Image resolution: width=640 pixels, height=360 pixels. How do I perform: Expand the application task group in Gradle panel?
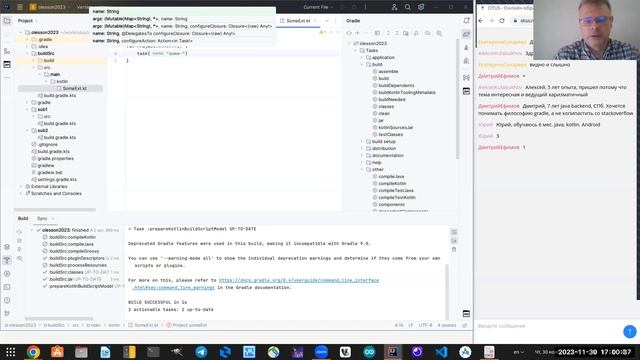tap(362, 58)
